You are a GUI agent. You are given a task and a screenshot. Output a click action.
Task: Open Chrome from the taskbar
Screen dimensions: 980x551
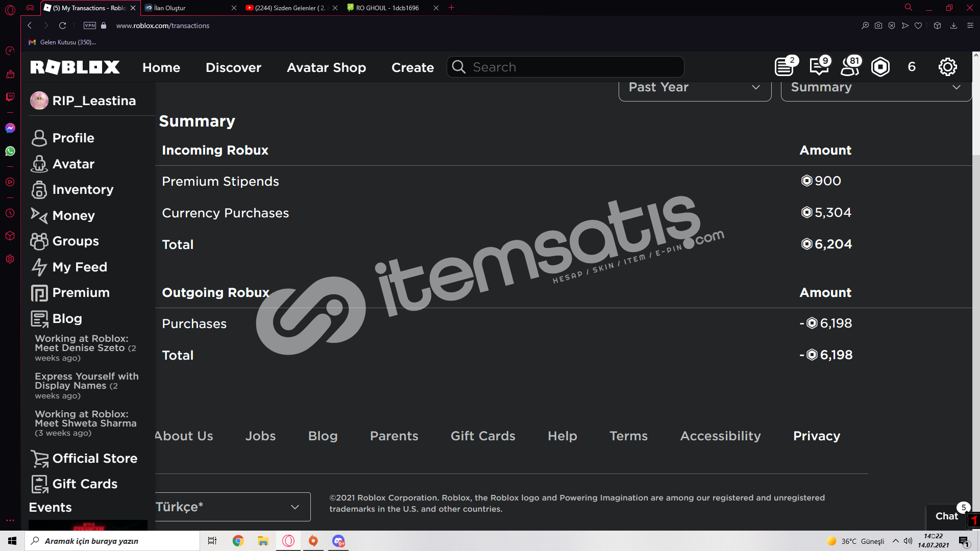pos(238,541)
